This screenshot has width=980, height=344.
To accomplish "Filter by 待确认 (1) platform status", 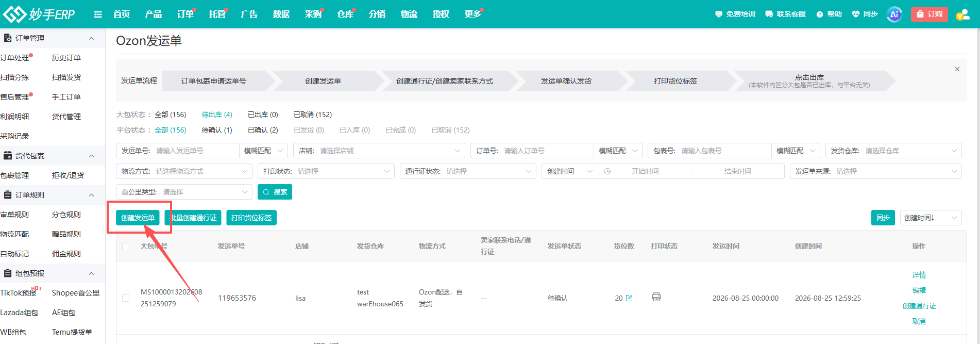I will (x=217, y=130).
